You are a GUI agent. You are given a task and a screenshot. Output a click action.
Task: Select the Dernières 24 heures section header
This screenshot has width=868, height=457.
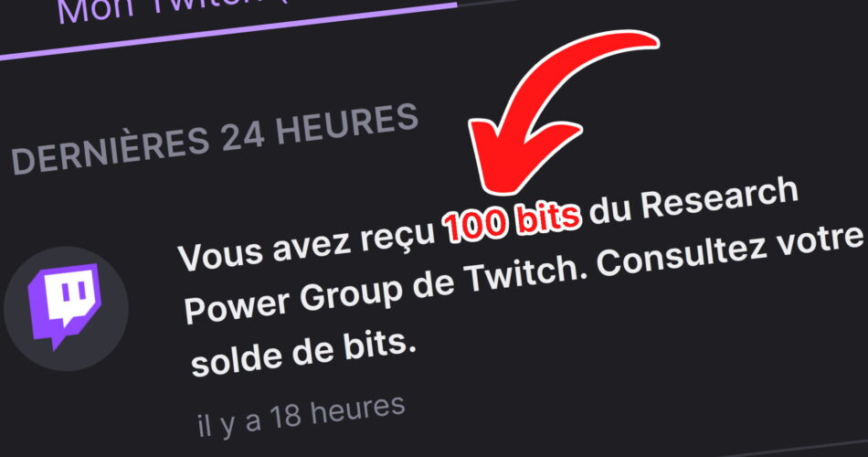tap(214, 139)
